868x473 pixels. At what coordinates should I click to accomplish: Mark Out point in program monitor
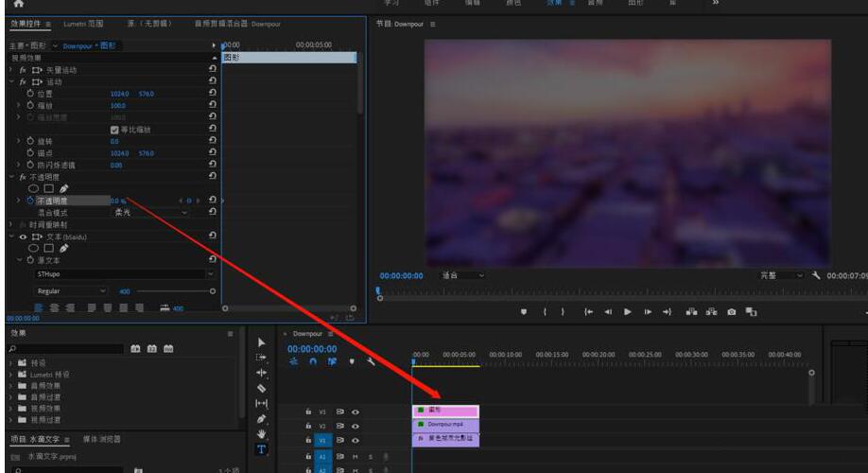563,312
